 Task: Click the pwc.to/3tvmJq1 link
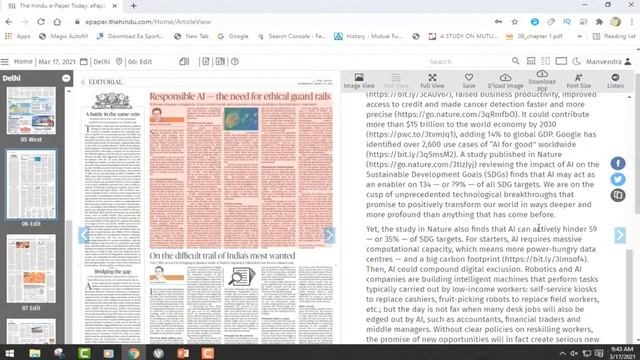point(412,134)
